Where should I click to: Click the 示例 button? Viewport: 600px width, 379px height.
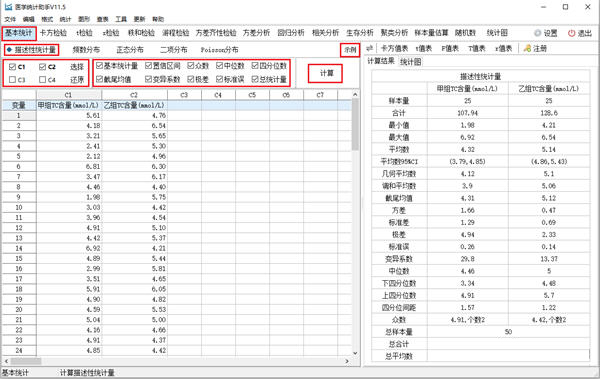[x=350, y=50]
